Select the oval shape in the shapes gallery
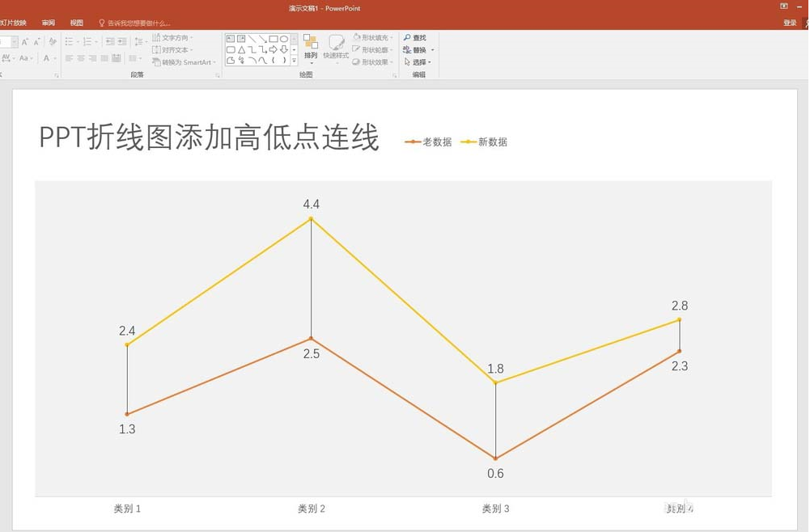Screen dimensions: 810x532 (x=283, y=39)
